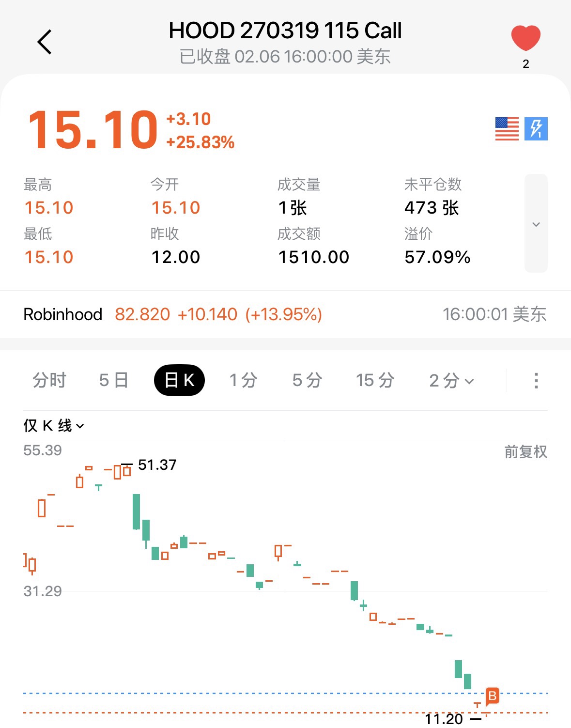This screenshot has height=728, width=571.
Task: Tap the 未平仓数 473张 value
Action: tap(432, 208)
